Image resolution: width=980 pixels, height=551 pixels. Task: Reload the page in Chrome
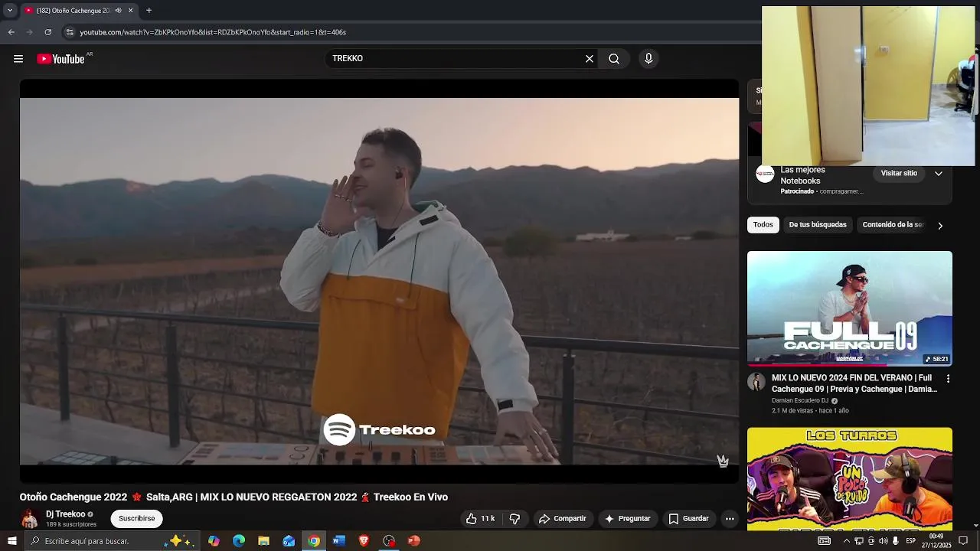coord(47,32)
